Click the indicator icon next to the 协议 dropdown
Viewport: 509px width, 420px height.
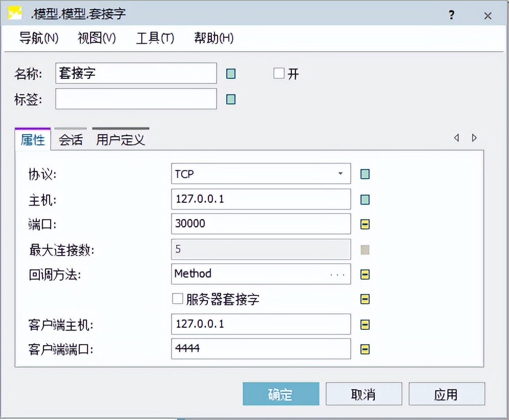365,174
